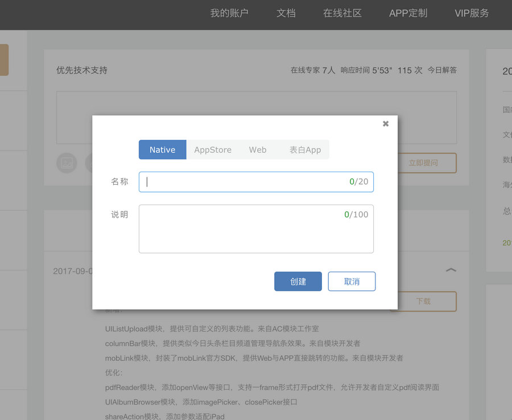Select the Native tab
This screenshot has height=420, width=512.
click(162, 149)
